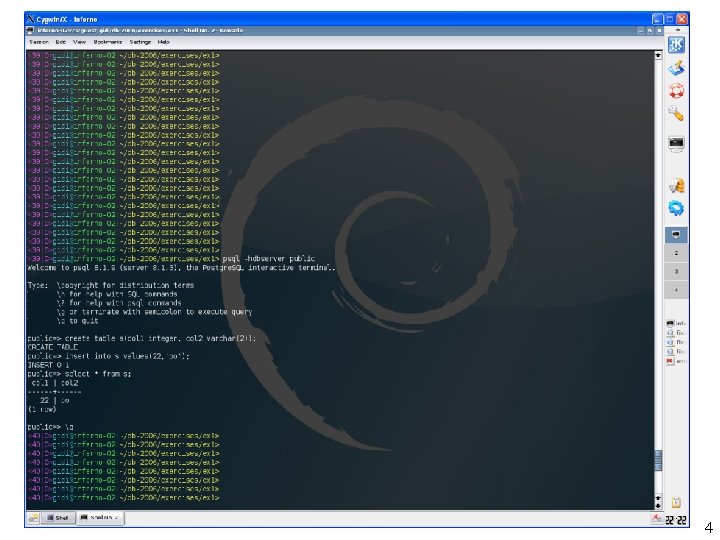Viewport: 720px width, 540px height.
Task: Click the 22:22 panel clock
Action: 675,520
